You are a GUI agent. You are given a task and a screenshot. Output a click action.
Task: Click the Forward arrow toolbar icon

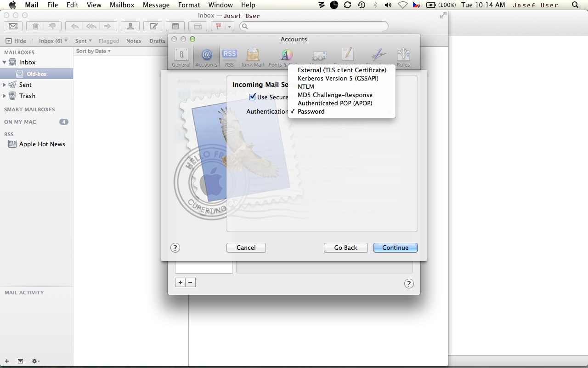pyautogui.click(x=108, y=26)
